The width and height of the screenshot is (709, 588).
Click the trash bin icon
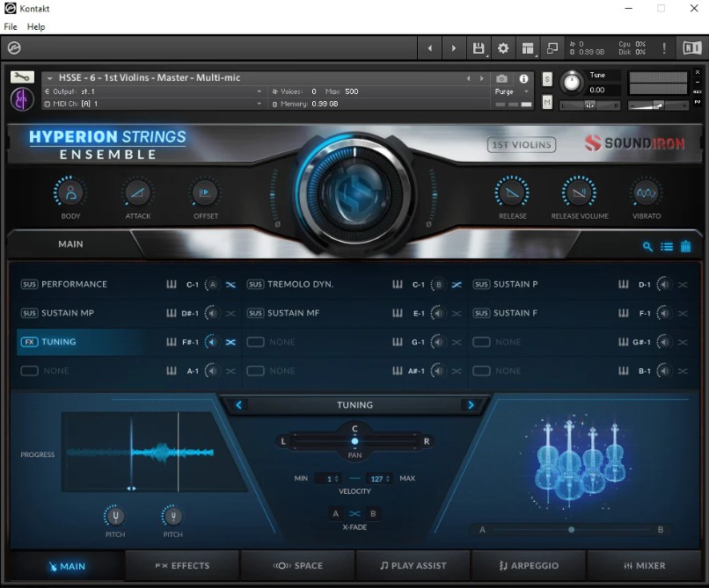(685, 246)
